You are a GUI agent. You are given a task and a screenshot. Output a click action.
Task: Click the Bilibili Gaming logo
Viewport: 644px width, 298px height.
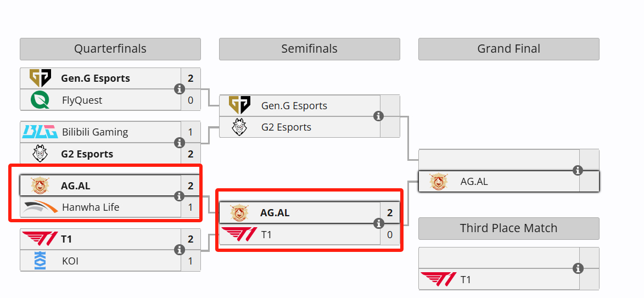click(40, 132)
